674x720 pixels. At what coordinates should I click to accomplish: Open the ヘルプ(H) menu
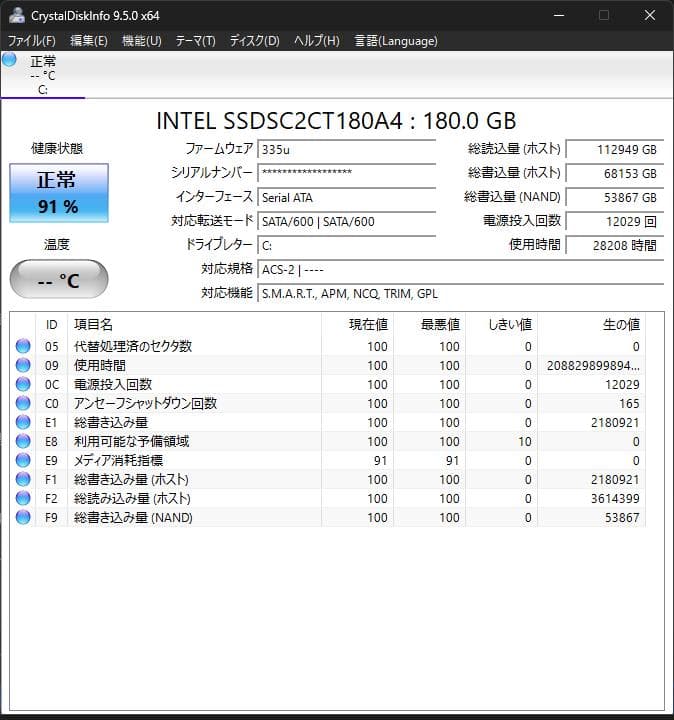click(x=317, y=41)
